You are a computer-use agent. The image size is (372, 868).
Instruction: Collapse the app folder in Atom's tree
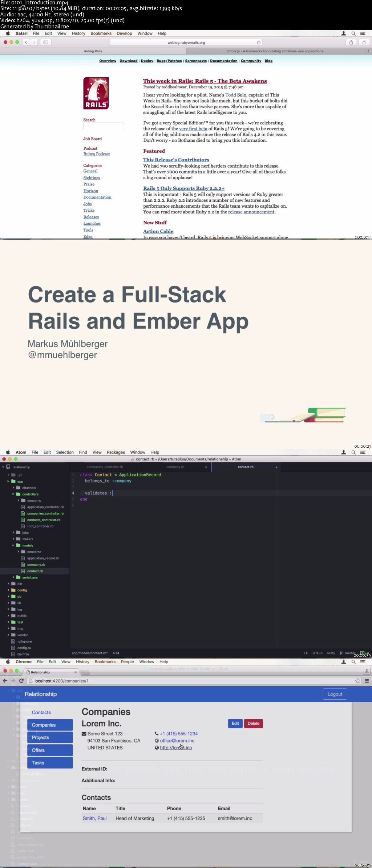coord(8,481)
